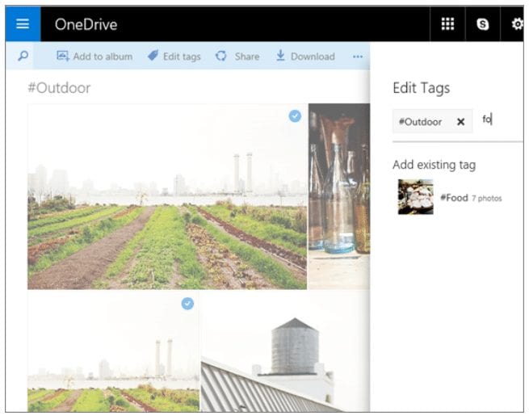Click the Add to album button
Image resolution: width=529 pixels, height=420 pixels.
pos(94,57)
